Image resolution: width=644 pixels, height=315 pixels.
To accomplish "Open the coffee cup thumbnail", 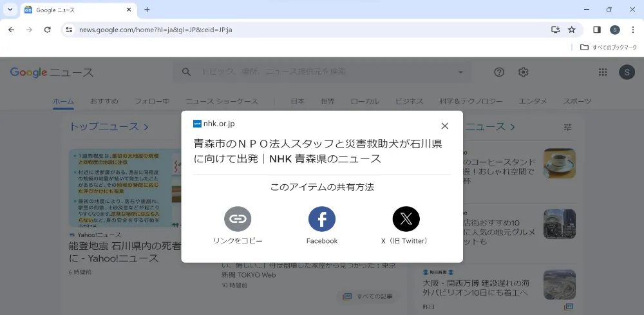I will coord(560,164).
